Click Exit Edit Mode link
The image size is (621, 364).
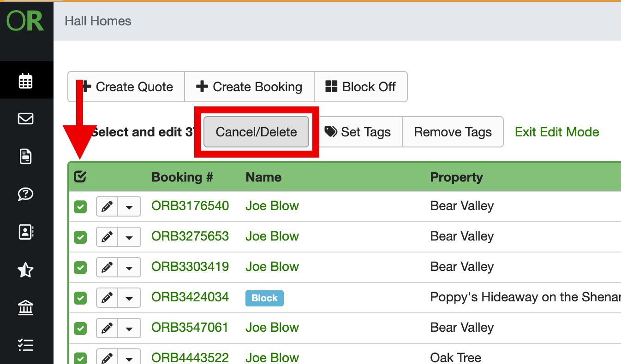click(557, 132)
